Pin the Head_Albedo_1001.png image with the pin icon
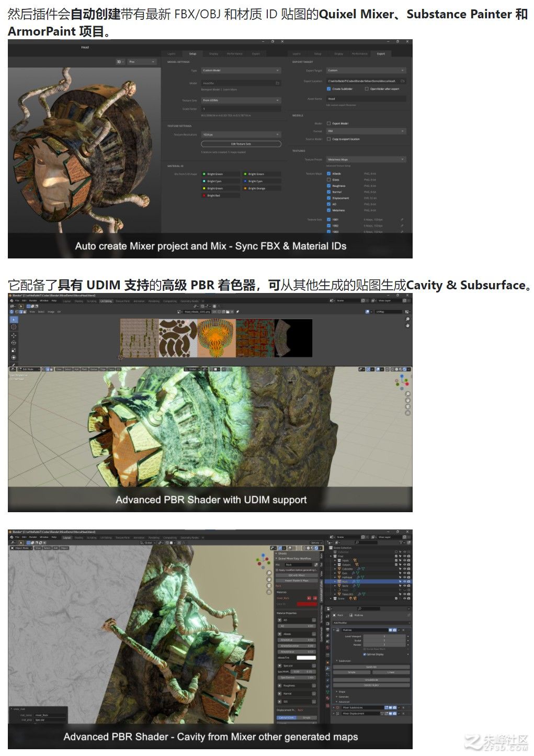 [237, 311]
